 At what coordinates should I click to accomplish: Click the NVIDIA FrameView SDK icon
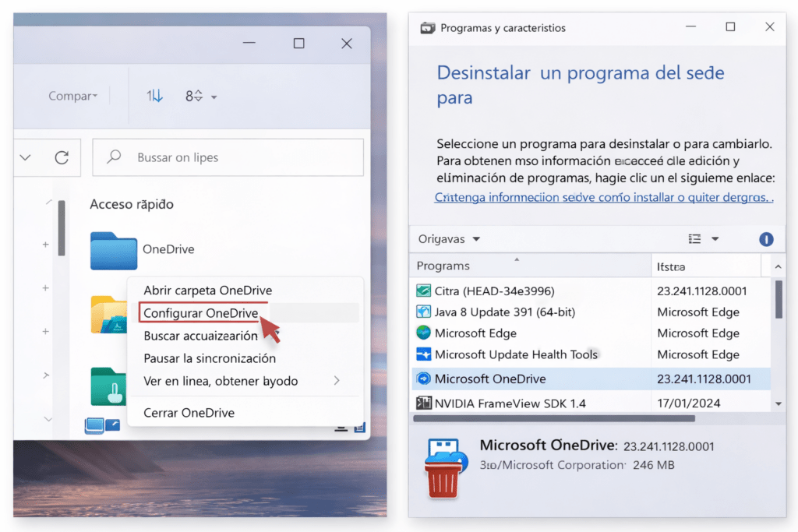pyautogui.click(x=423, y=403)
